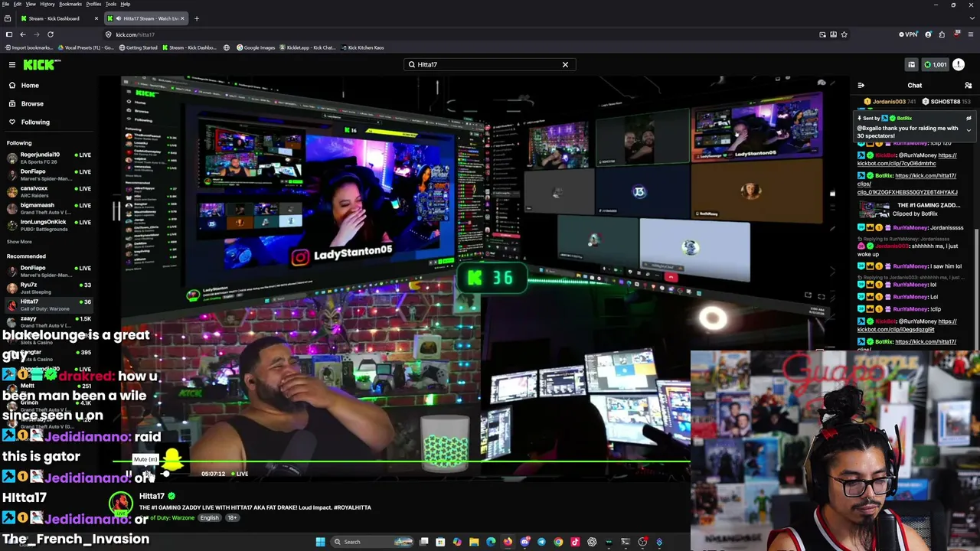The height and width of the screenshot is (551, 980).
Task: Open the profile avatar menu
Action: (x=959, y=64)
